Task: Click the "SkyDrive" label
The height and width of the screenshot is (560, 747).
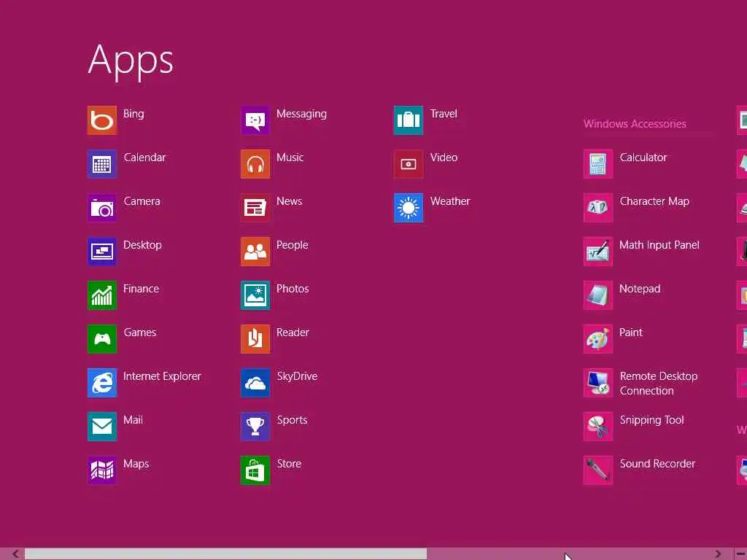Action: (x=298, y=376)
